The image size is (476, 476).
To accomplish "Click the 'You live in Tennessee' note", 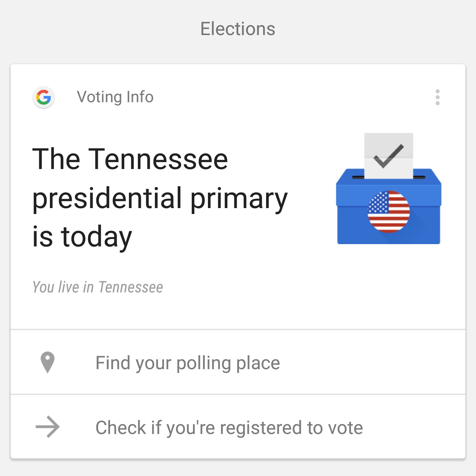I will (x=98, y=287).
